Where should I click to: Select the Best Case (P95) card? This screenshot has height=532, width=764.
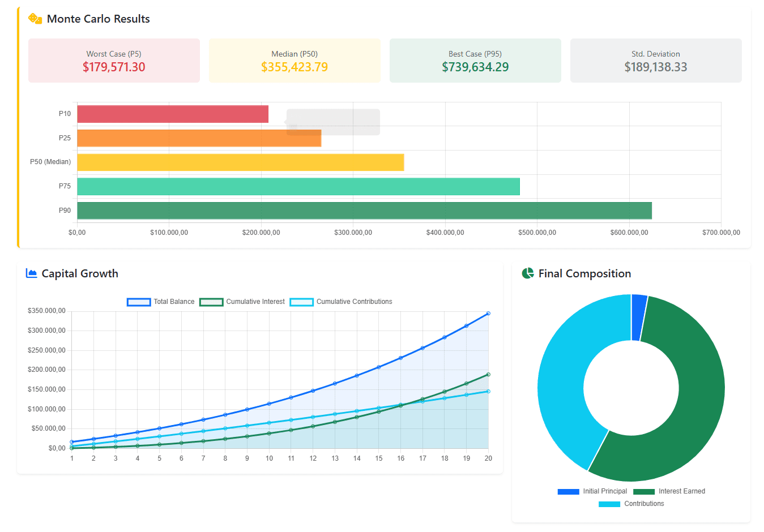pos(475,61)
